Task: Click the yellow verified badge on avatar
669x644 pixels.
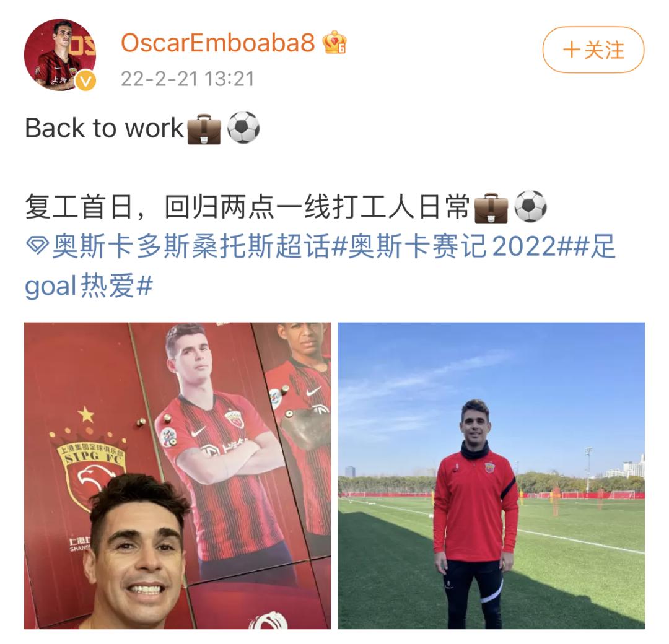Action: point(85,80)
